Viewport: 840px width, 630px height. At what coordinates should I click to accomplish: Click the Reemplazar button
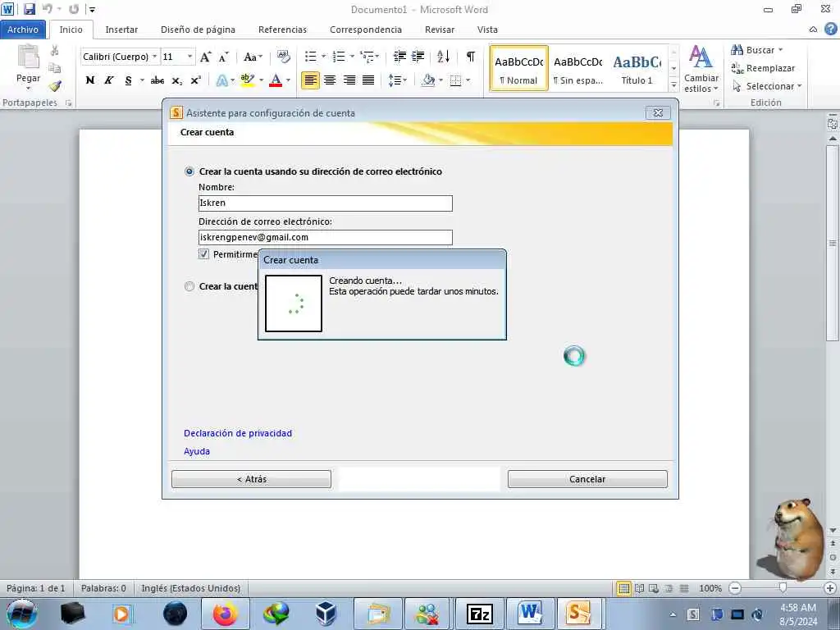(764, 68)
